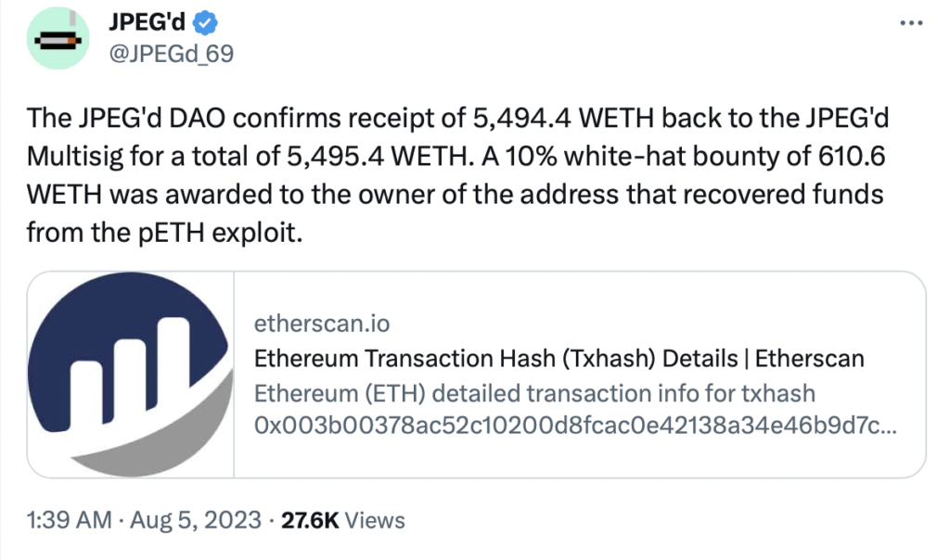Click the 'Ethereum (ETH) detailed transaction info' description

534,393
